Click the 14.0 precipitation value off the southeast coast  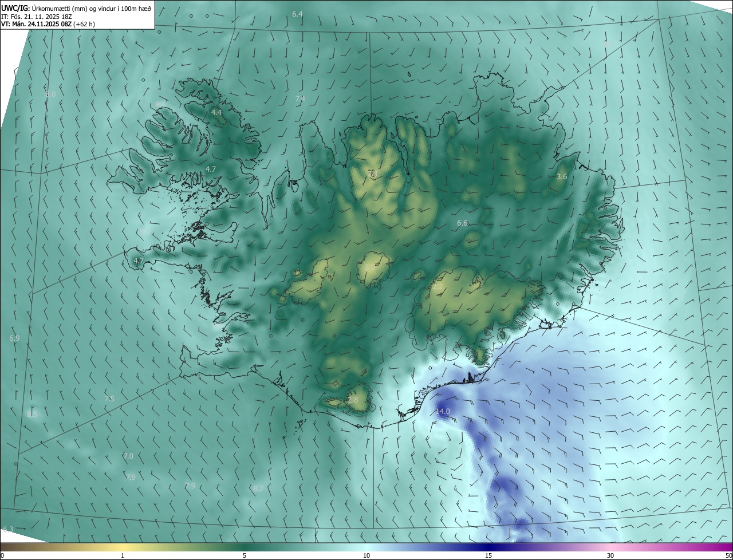point(443,411)
